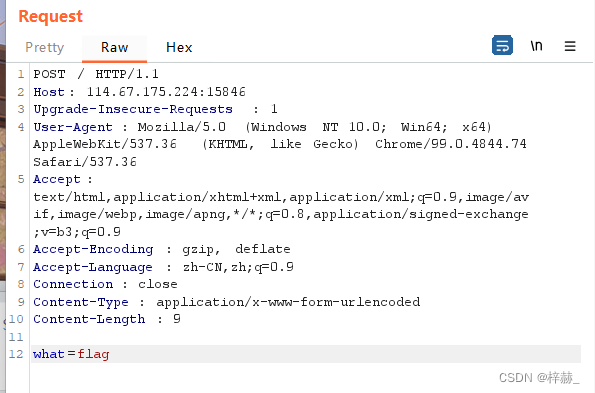The image size is (595, 393).
Task: Click the Content-Length value 9
Action: 177,319
